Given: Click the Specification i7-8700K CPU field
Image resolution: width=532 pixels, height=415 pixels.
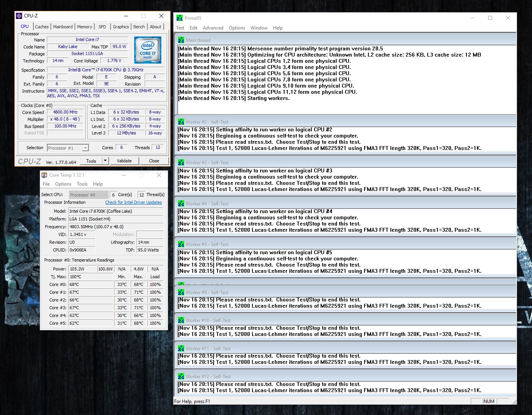Looking at the screenshot, I should point(106,70).
